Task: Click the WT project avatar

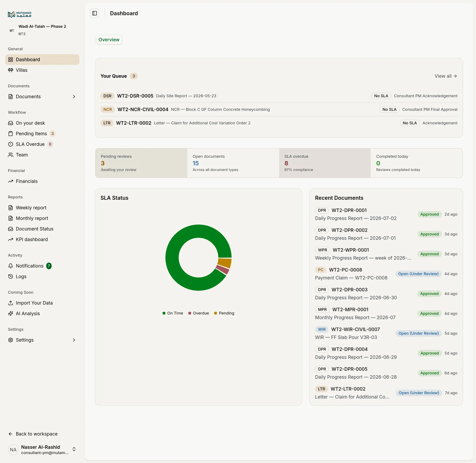Action: pos(12,31)
